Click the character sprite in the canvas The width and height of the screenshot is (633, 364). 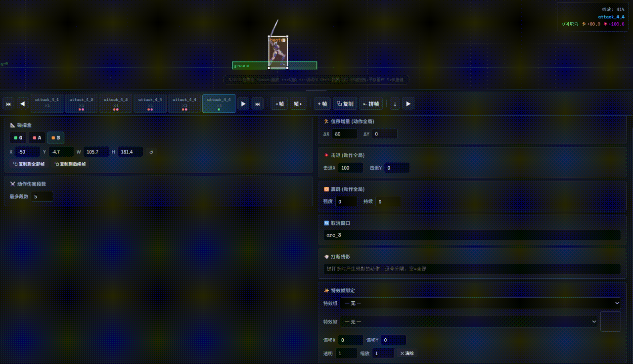coord(278,52)
